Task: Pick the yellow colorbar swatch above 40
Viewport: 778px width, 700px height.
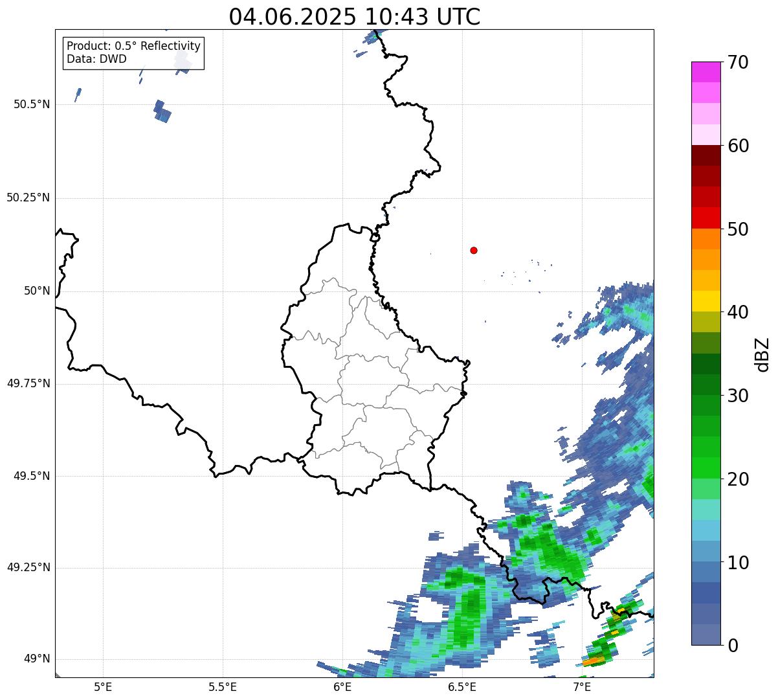Action: pos(706,301)
